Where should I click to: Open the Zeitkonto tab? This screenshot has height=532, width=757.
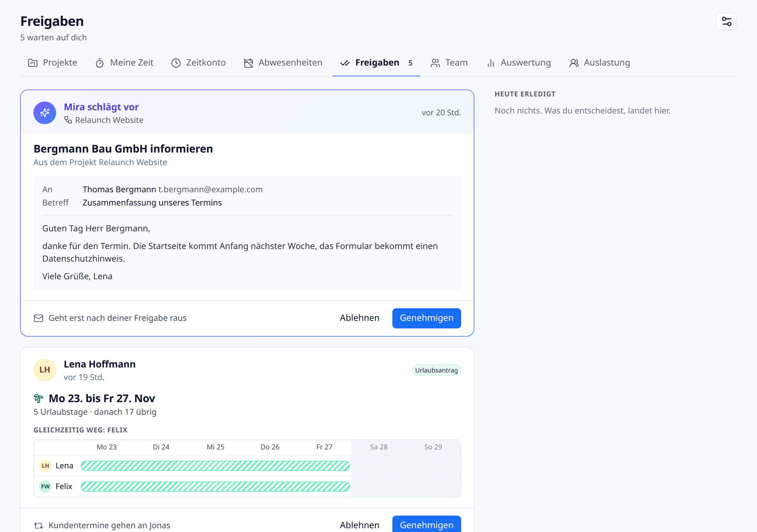(x=198, y=63)
